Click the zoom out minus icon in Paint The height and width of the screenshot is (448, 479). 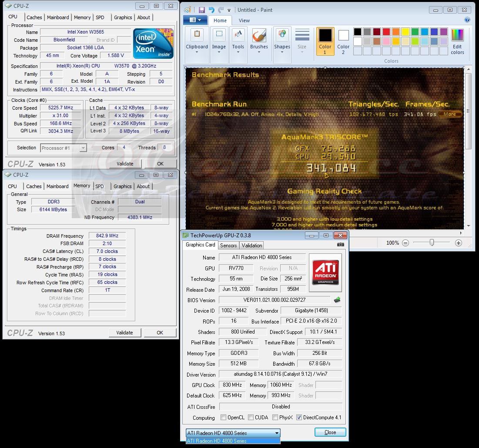click(405, 243)
